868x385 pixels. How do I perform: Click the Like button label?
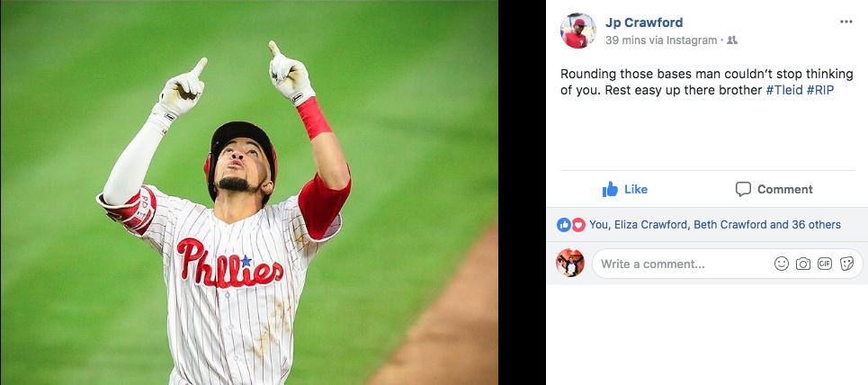tap(636, 190)
